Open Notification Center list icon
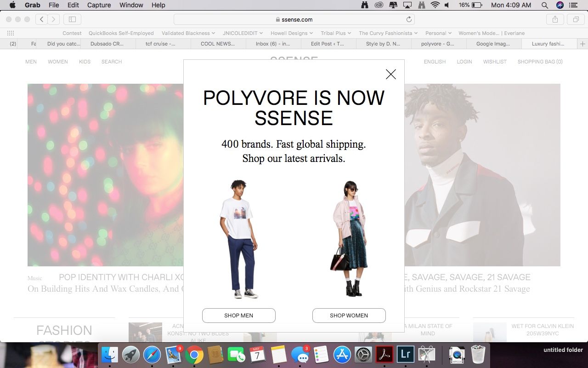The width and height of the screenshot is (588, 368). pos(573,5)
